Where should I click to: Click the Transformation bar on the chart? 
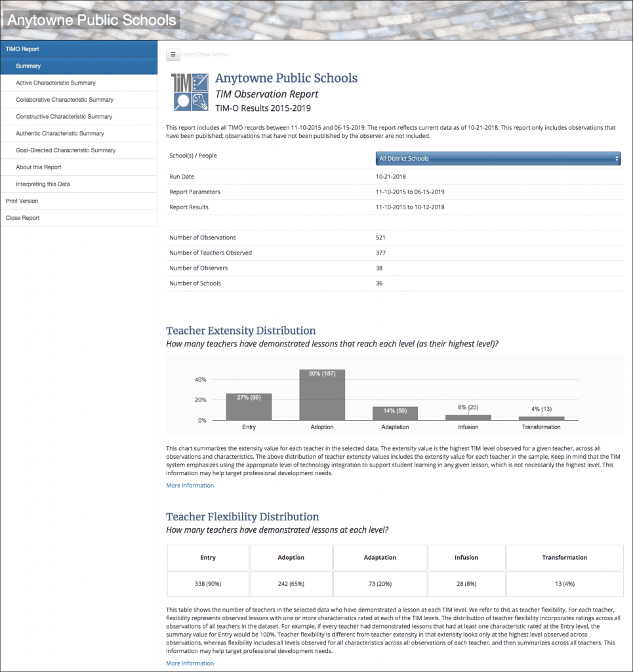click(541, 417)
